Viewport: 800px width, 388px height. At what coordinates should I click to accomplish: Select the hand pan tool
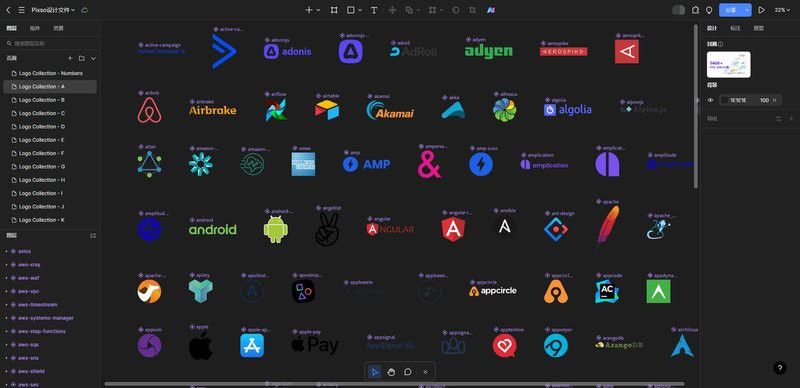(391, 372)
